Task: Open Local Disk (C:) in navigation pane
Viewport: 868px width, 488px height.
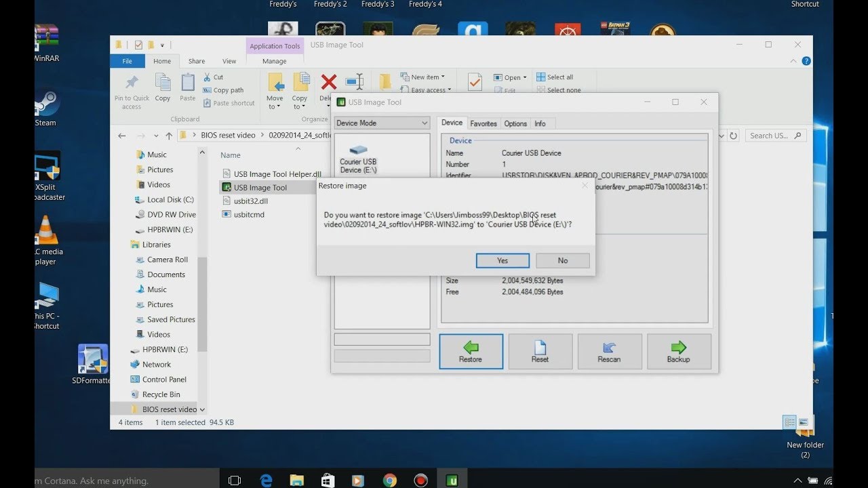Action: [x=165, y=199]
